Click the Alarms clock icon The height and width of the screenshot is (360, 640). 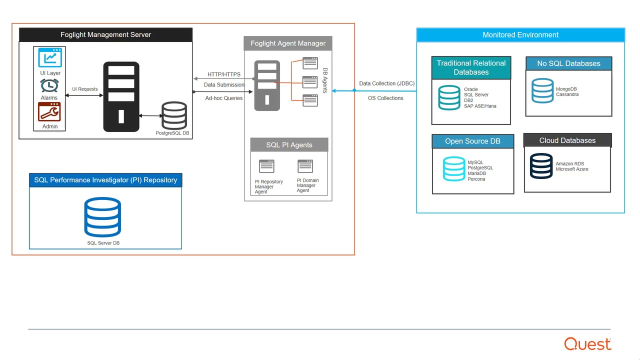tap(49, 86)
